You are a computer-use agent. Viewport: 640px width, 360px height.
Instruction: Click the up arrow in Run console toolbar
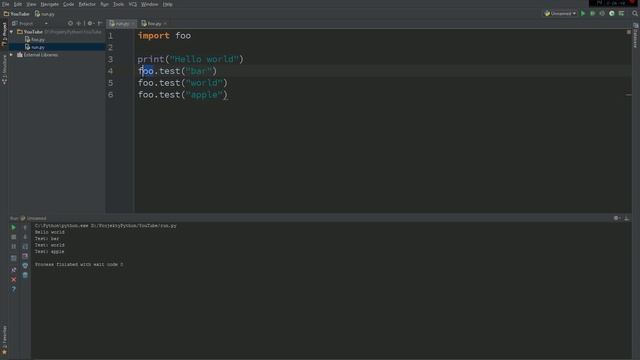click(x=25, y=227)
